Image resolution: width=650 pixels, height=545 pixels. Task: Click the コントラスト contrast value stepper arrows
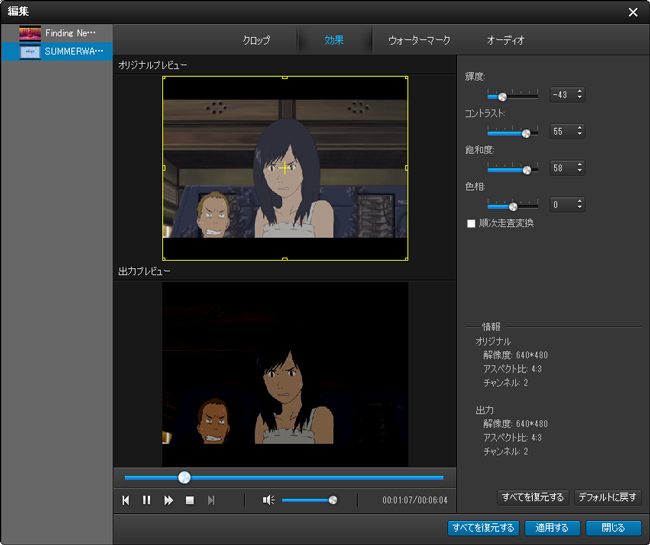pyautogui.click(x=580, y=131)
